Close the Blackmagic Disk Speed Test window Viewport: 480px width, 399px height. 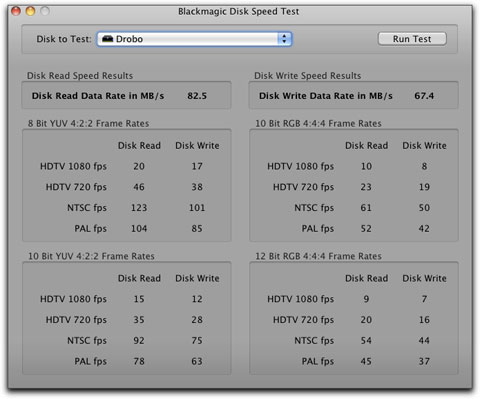pyautogui.click(x=16, y=11)
